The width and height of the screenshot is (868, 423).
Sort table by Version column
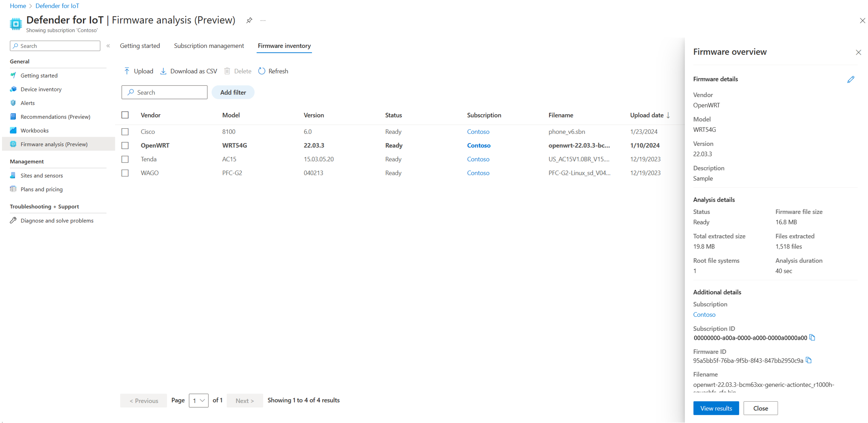click(313, 115)
